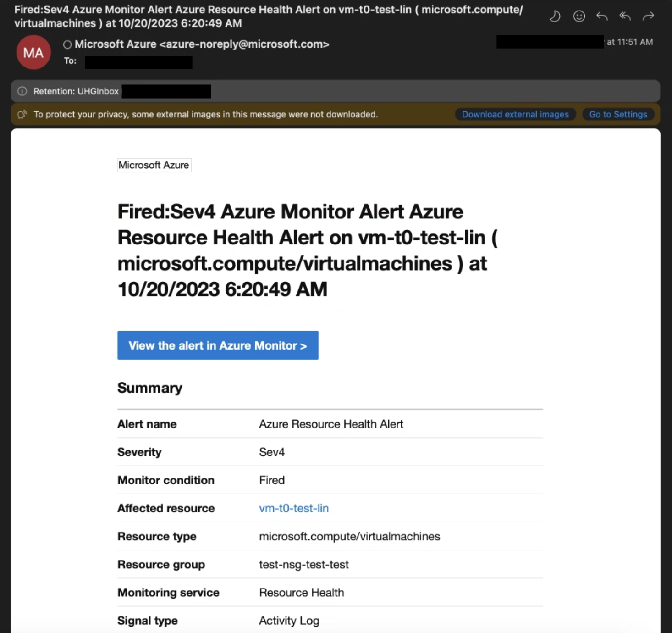
Task: Click the email subject line at top
Action: [268, 17]
